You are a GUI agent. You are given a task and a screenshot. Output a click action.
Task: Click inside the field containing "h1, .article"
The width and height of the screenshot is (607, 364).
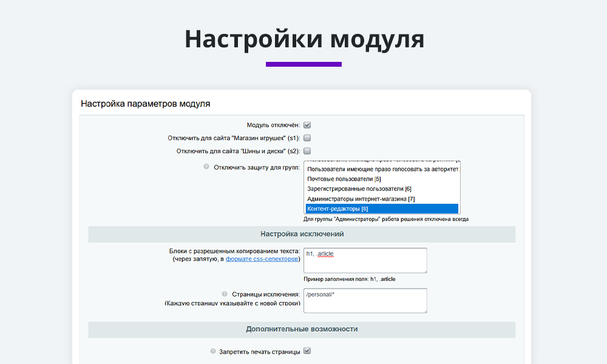point(364,260)
